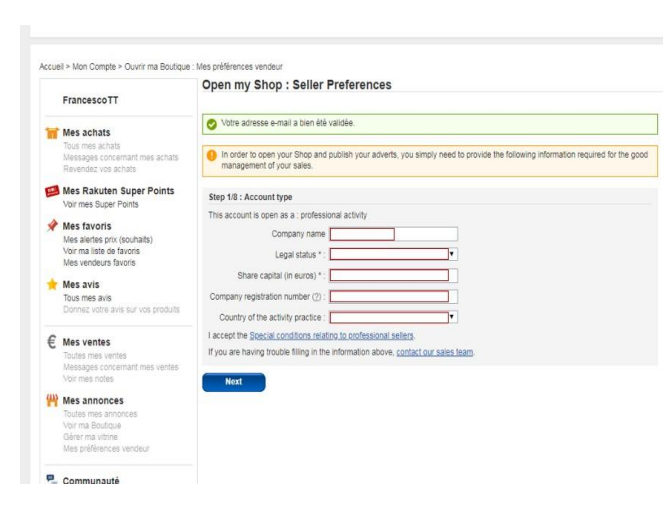Click the Mes avis star icon
Screen dimensions: 671x532
click(x=50, y=284)
